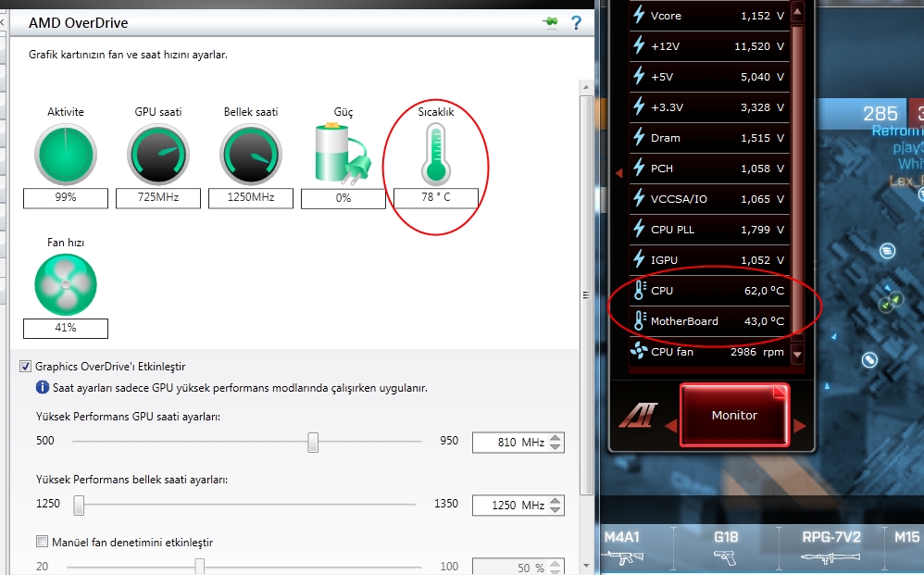Viewport: 924px width, 575px height.
Task: Click the green pin icon beside help
Action: click(551, 23)
